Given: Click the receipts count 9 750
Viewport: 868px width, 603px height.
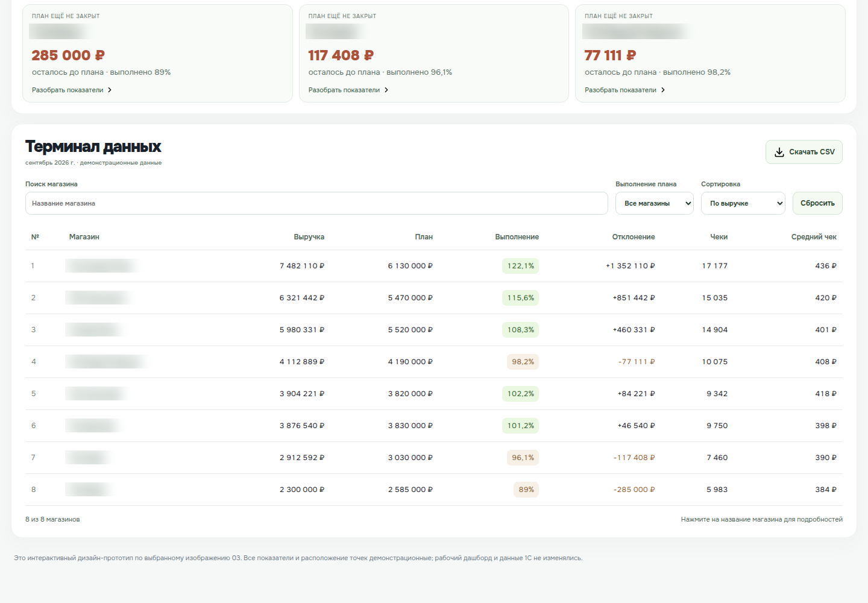Looking at the screenshot, I should pyautogui.click(x=717, y=426).
